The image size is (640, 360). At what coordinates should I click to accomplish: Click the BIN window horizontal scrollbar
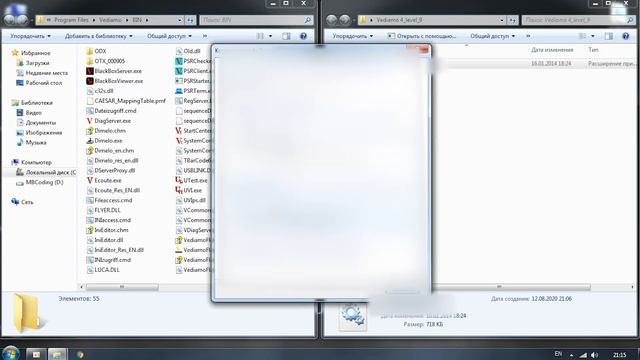click(122, 287)
